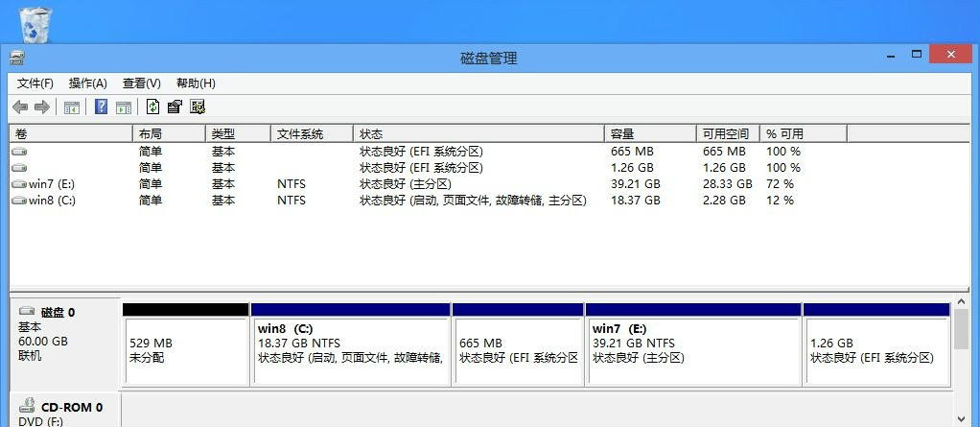Sort by the 布局 column header

[170, 133]
